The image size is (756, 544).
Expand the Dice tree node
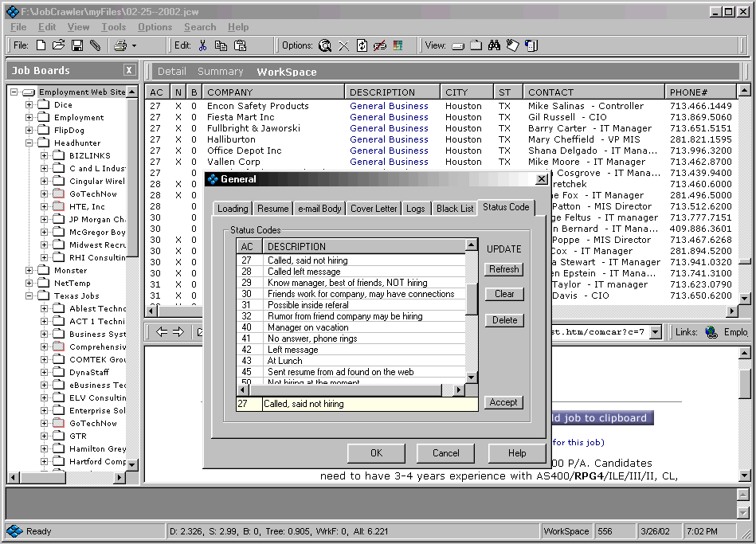[29, 104]
